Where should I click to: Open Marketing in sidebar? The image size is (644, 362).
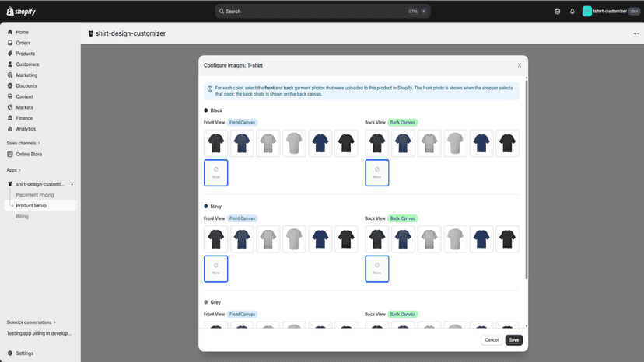(26, 75)
